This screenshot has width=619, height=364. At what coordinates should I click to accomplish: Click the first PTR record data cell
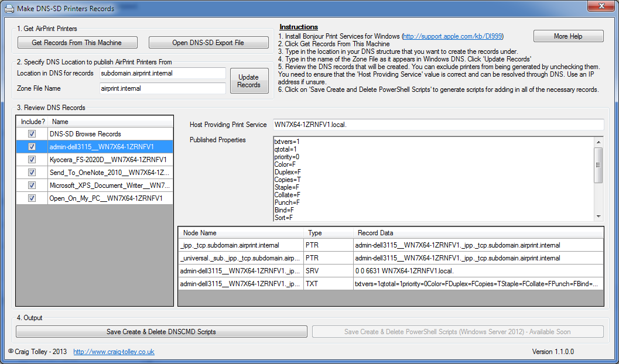coord(478,245)
